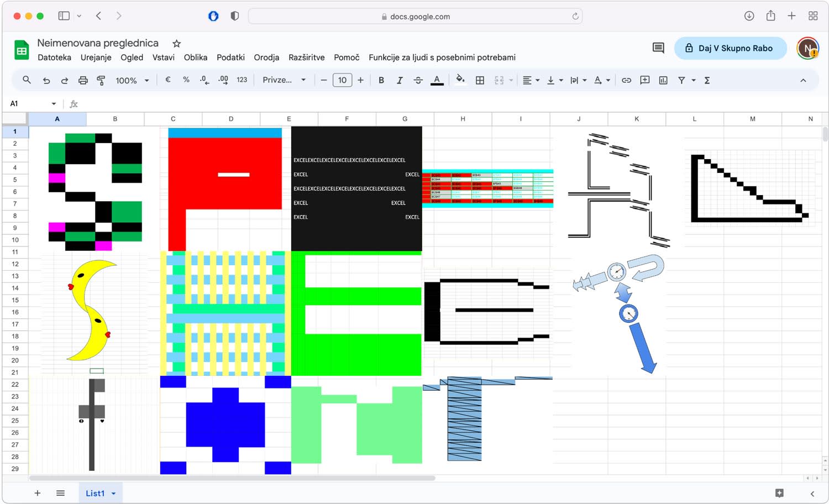Open the filter views dropdown arrow
The image size is (829, 504).
coord(694,80)
